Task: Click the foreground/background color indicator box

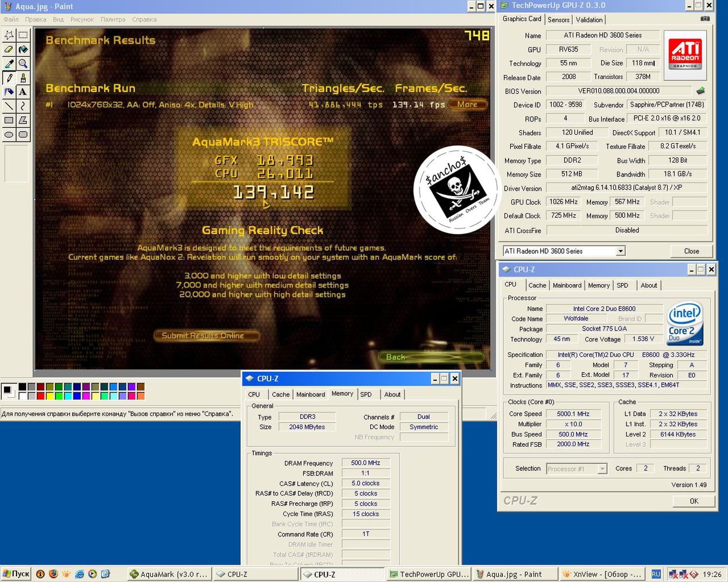Action: pos(9,391)
